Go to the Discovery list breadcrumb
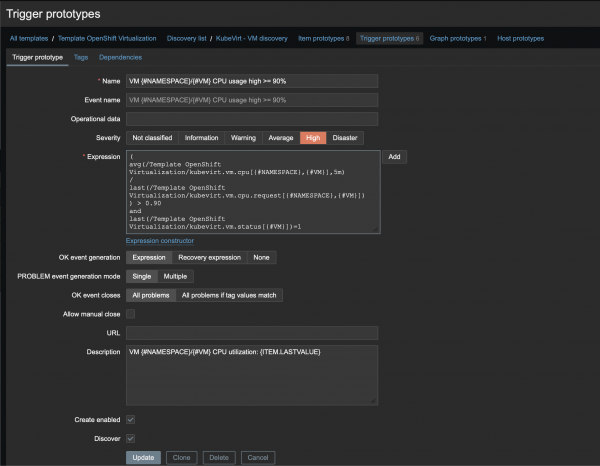This screenshot has height=466, width=600. coord(186,38)
